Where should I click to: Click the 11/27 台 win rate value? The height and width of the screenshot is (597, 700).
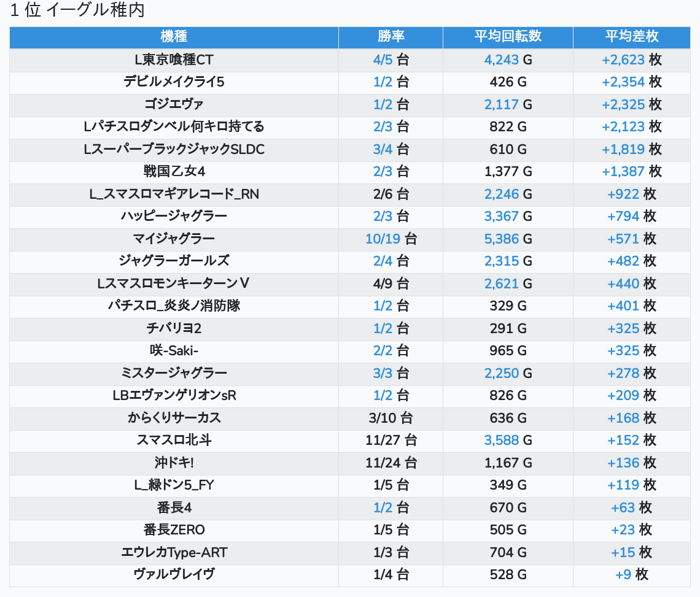[391, 441]
